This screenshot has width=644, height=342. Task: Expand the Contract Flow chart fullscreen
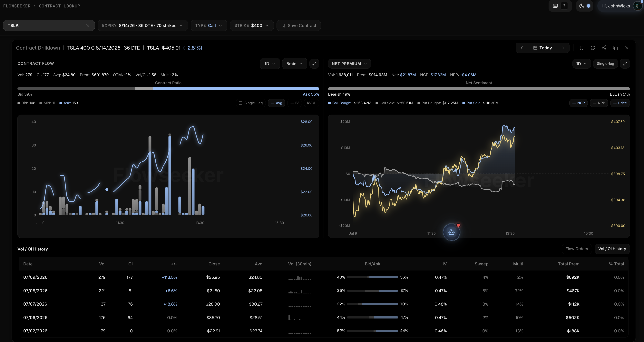(314, 64)
